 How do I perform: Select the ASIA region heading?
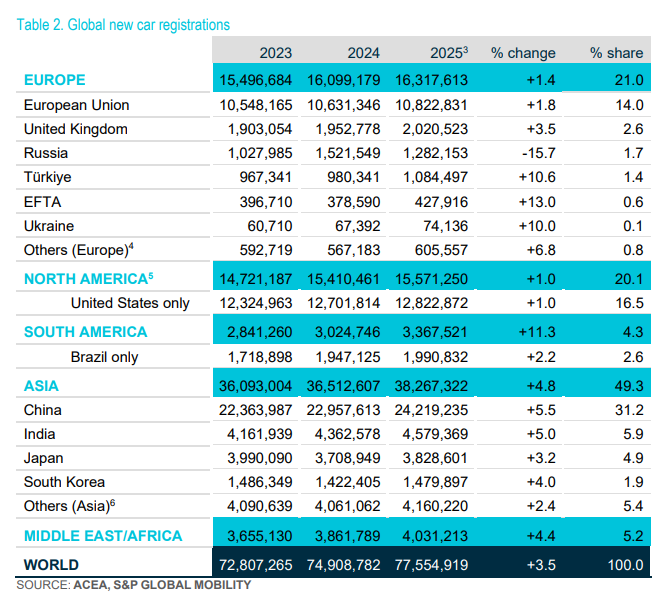(41, 386)
